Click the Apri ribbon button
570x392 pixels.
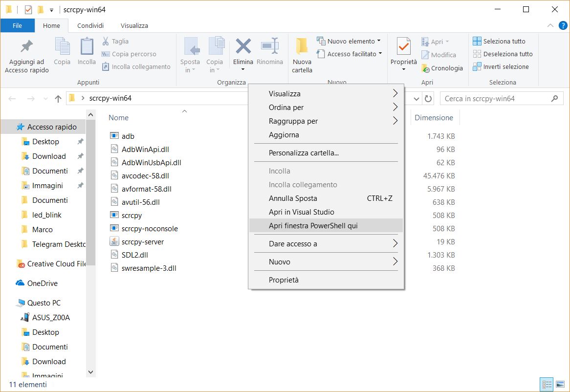tap(435, 42)
